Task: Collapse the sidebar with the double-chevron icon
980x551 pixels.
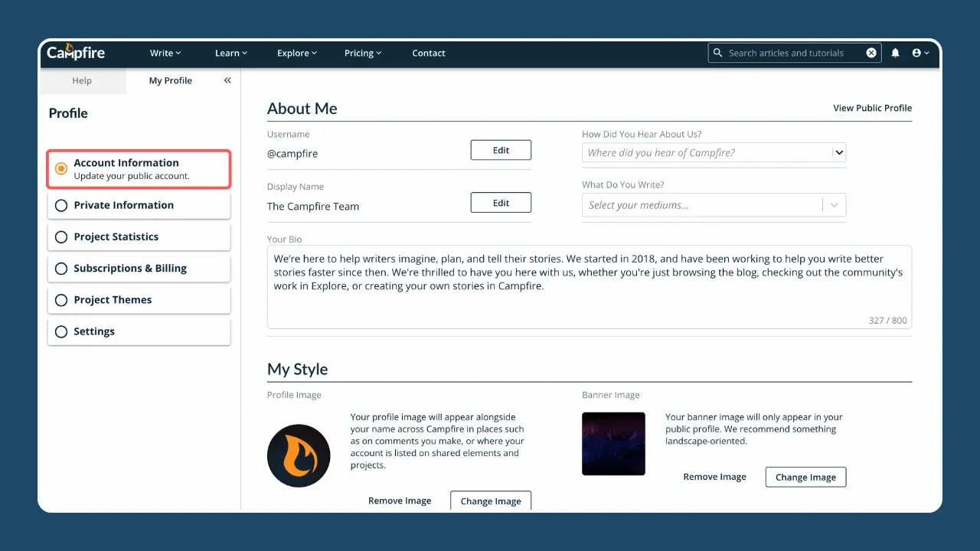Action: pyautogui.click(x=227, y=80)
